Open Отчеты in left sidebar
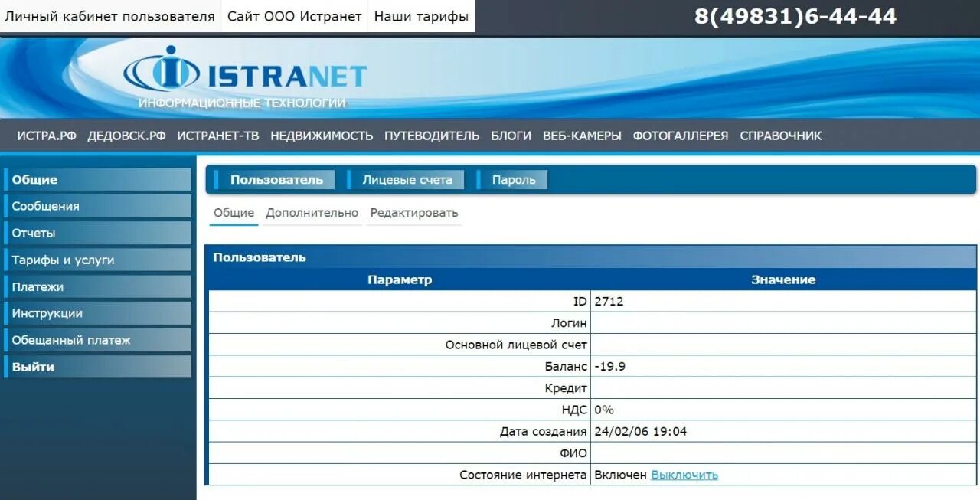The height and width of the screenshot is (500, 980). click(97, 234)
